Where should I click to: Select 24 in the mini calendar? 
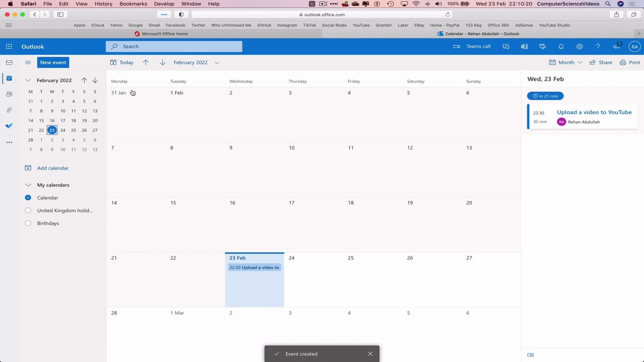point(63,130)
